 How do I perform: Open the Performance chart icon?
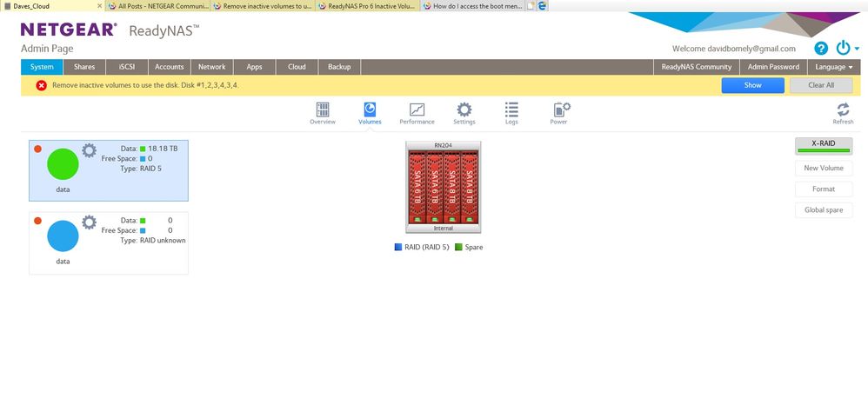(x=417, y=109)
